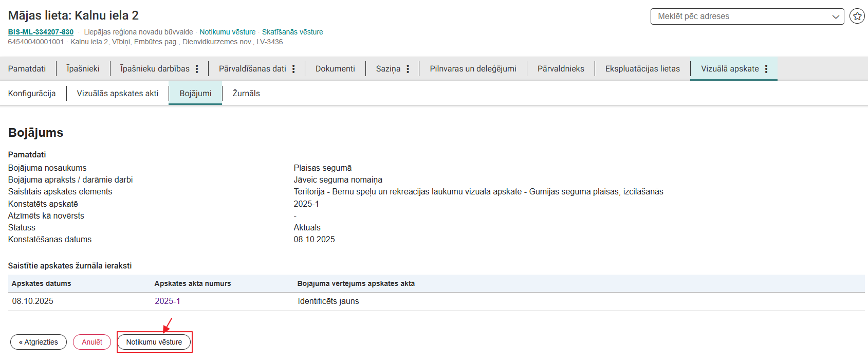
Task: Open kebab menu beside Pārvaldīšanas dati
Action: point(293,69)
